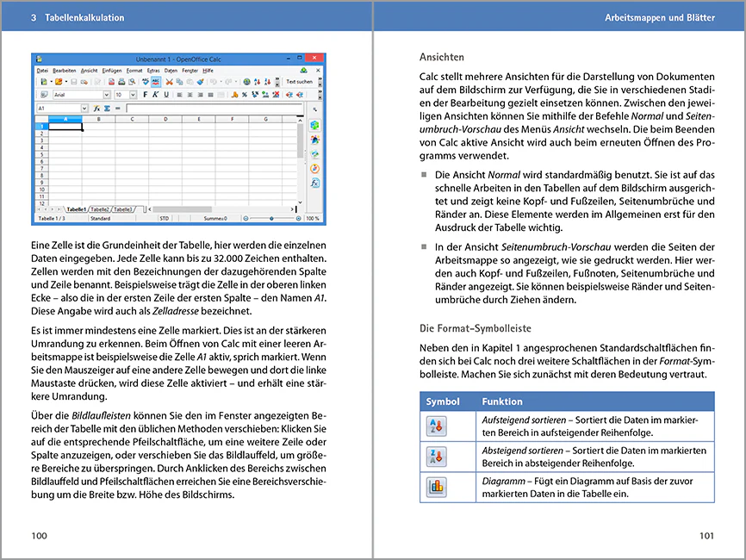746x560 pixels.
Task: Click the Diagramm chart symbol in the table
Action: (435, 487)
